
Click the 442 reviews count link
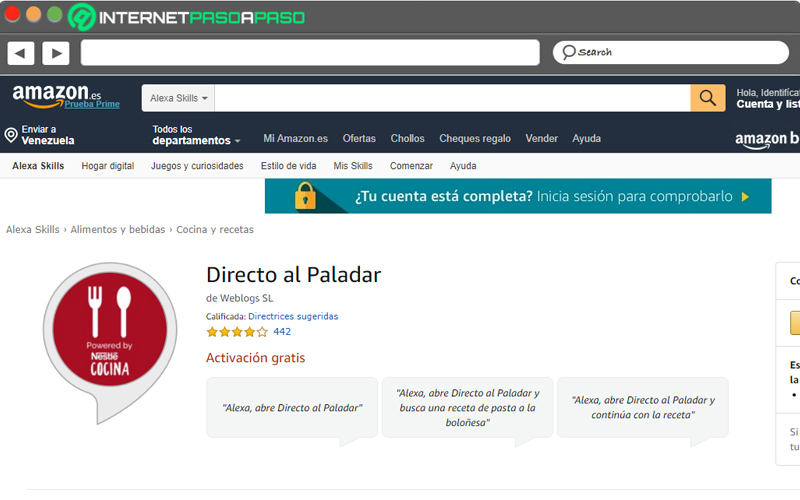(282, 332)
